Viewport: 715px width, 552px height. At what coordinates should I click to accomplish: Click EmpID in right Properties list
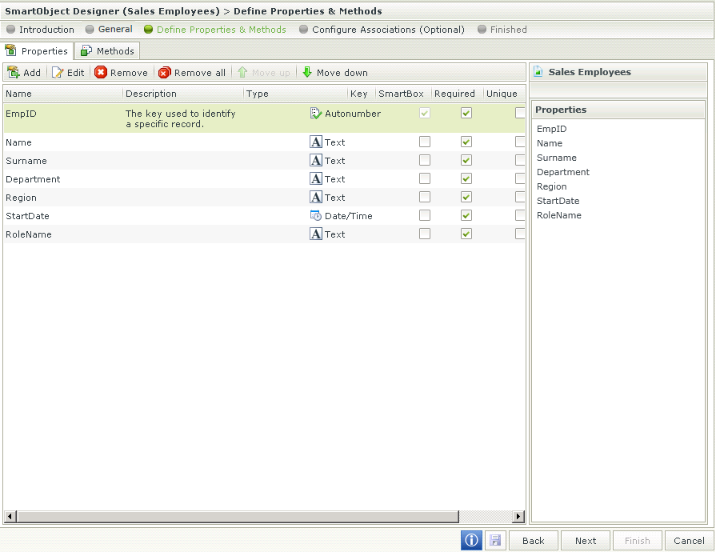552,129
